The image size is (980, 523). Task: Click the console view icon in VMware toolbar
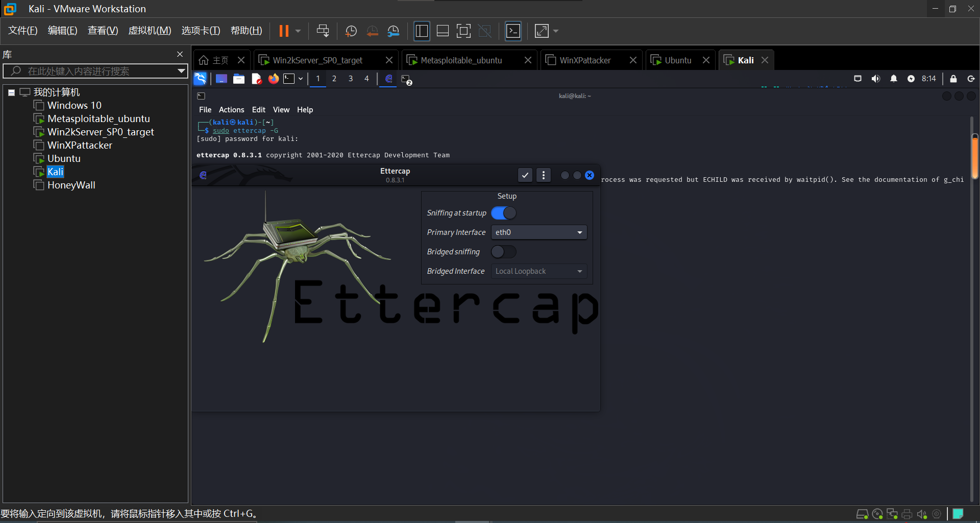pyautogui.click(x=513, y=31)
